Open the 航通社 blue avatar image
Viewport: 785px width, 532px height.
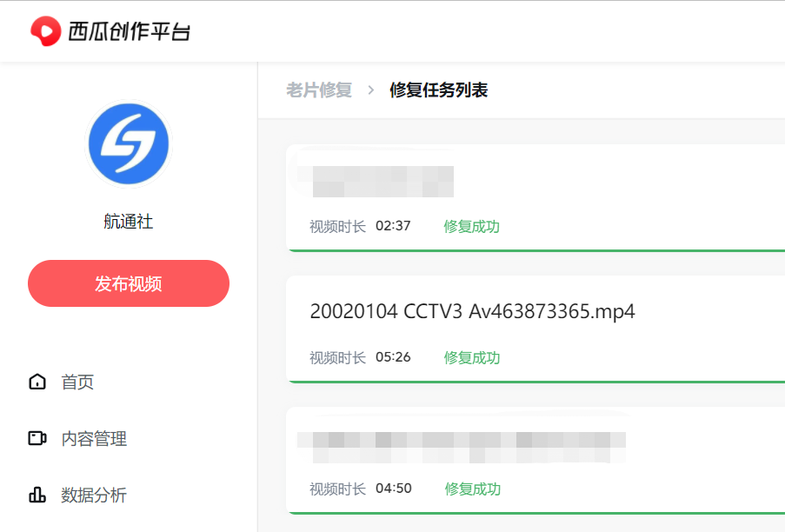[129, 143]
